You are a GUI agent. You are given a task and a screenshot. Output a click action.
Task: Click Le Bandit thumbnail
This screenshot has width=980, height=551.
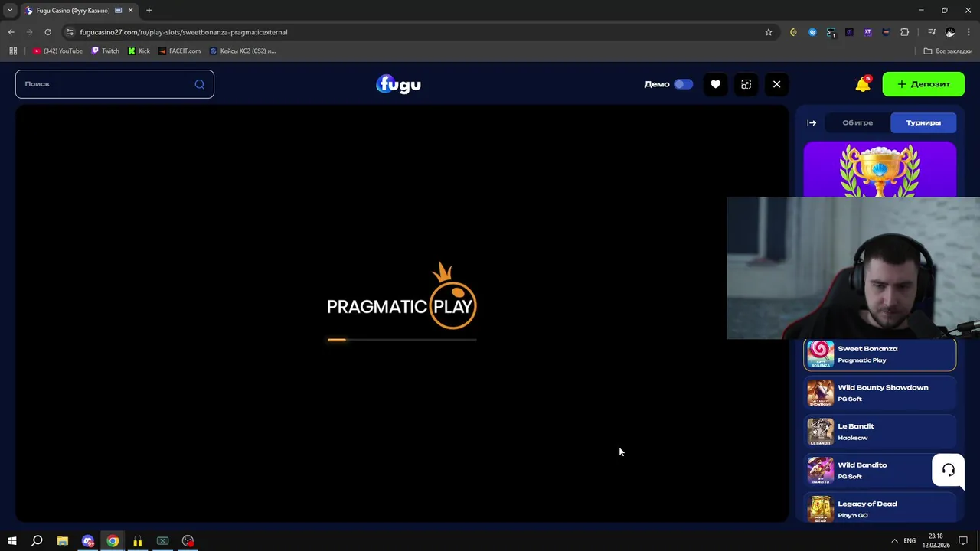coord(820,432)
